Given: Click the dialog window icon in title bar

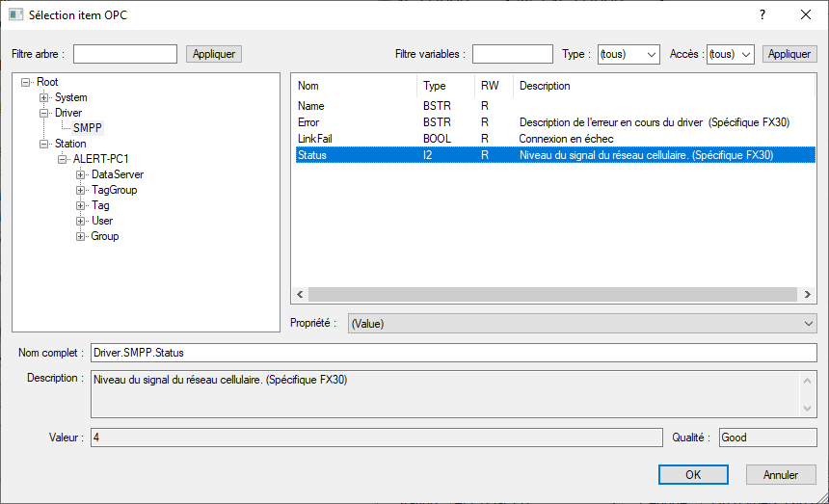Looking at the screenshot, I should point(15,14).
